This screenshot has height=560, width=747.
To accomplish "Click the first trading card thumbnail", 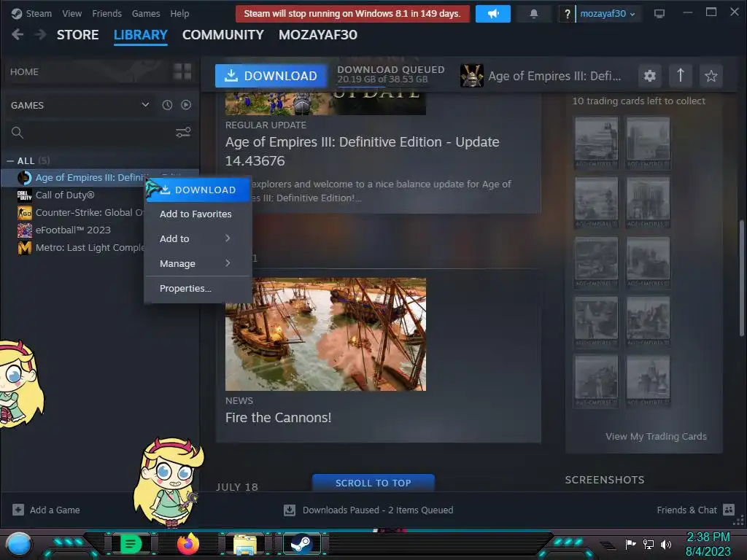I will tap(596, 142).
